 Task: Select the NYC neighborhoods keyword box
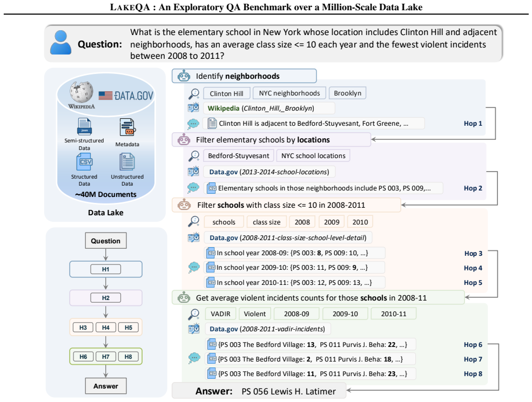(289, 93)
